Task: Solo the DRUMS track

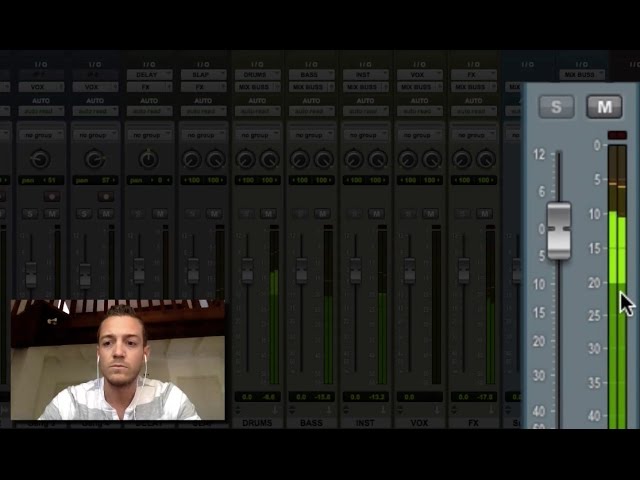Action: [x=247, y=213]
